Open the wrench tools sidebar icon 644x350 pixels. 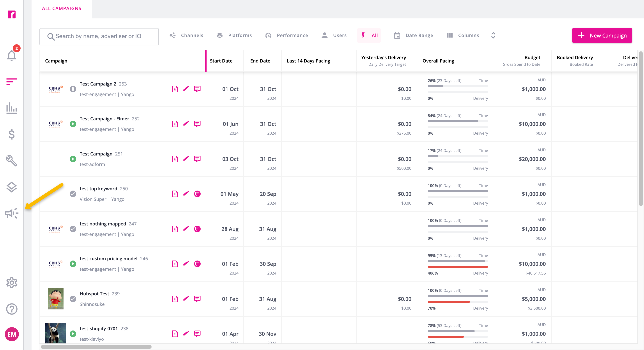[11, 161]
